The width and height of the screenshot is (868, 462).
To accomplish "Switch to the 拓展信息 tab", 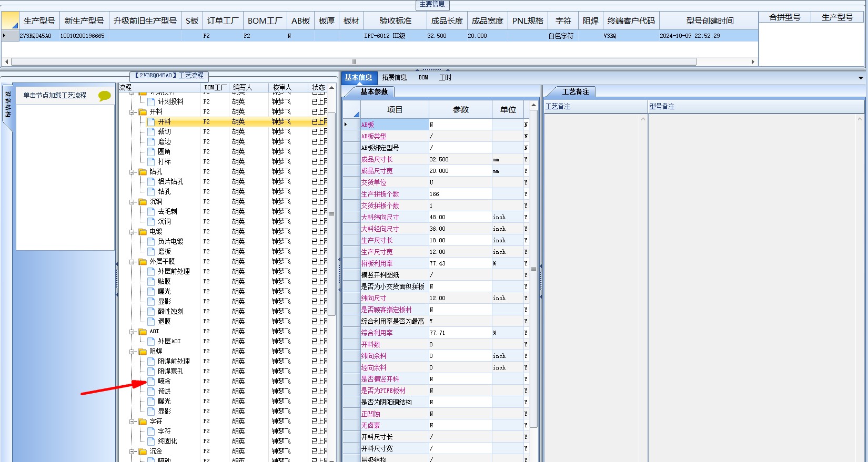I will pyautogui.click(x=395, y=78).
